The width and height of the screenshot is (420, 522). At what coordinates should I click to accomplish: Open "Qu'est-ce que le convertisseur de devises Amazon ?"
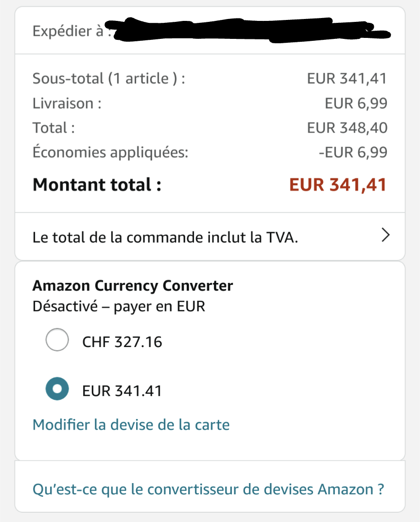click(208, 489)
